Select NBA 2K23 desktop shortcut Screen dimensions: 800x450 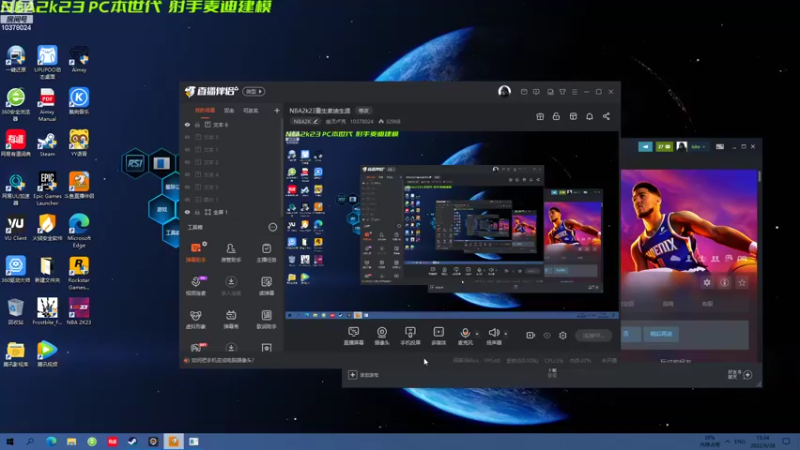coord(79,311)
